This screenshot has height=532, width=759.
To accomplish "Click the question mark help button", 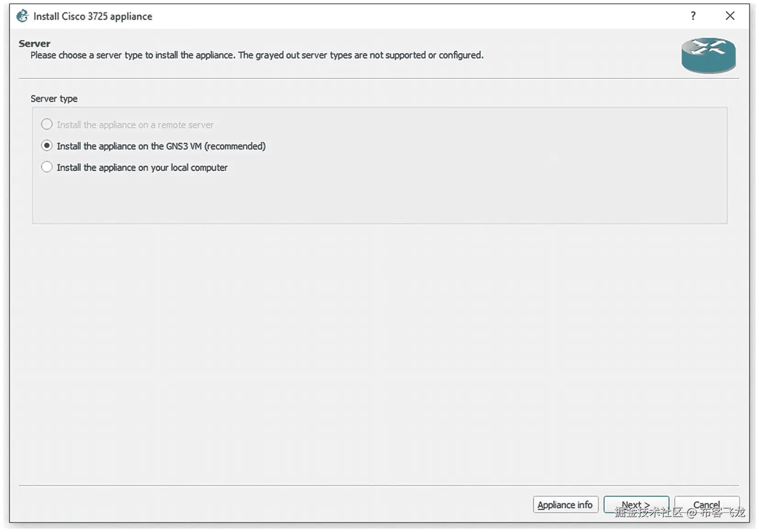I will (x=693, y=16).
